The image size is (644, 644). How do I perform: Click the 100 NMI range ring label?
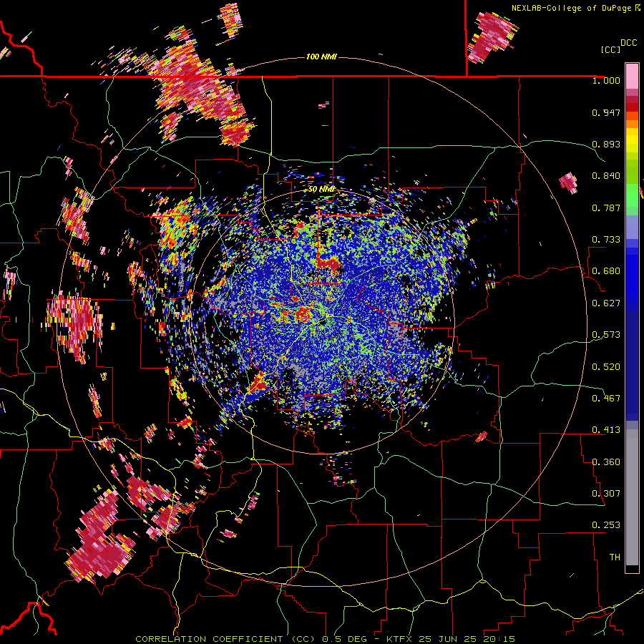click(x=321, y=57)
